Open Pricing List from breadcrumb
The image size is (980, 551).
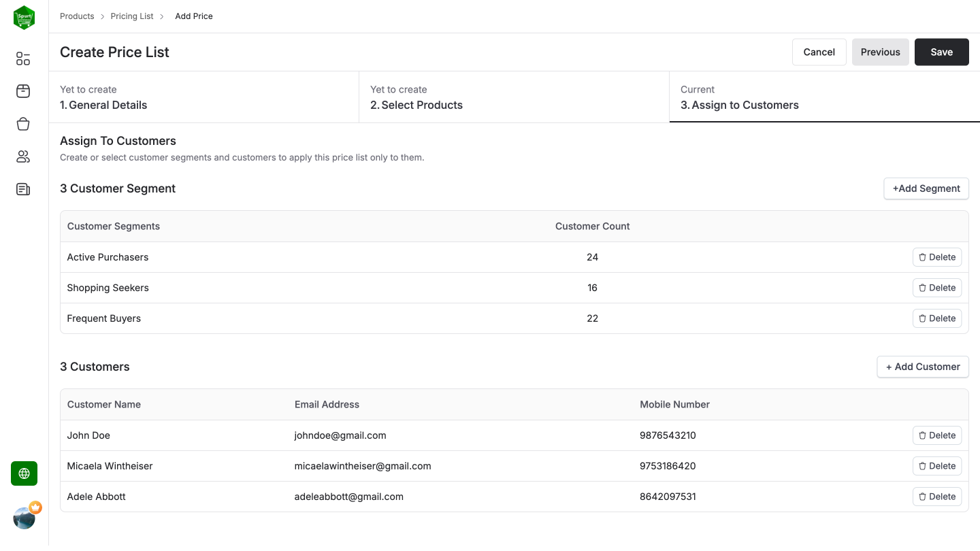point(131,16)
